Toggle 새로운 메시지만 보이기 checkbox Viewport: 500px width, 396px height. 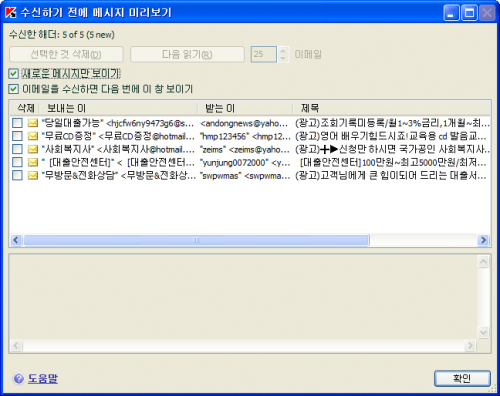[x=13, y=73]
